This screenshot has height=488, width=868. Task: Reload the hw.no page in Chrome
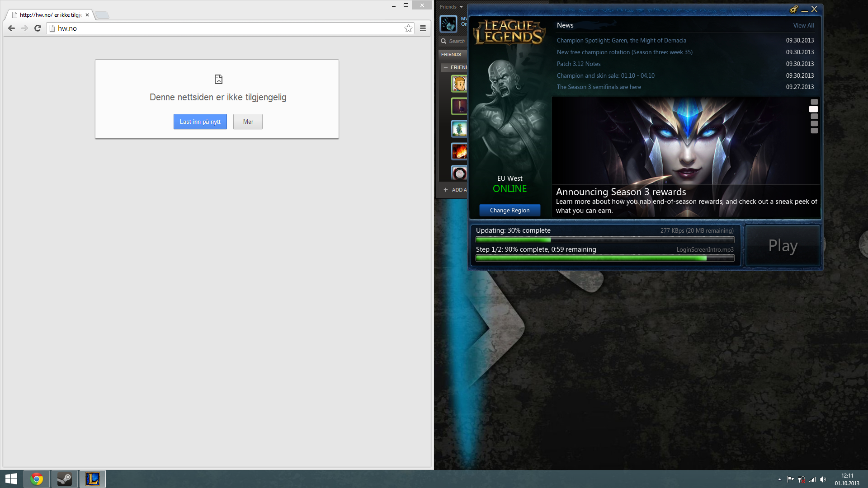pos(38,28)
